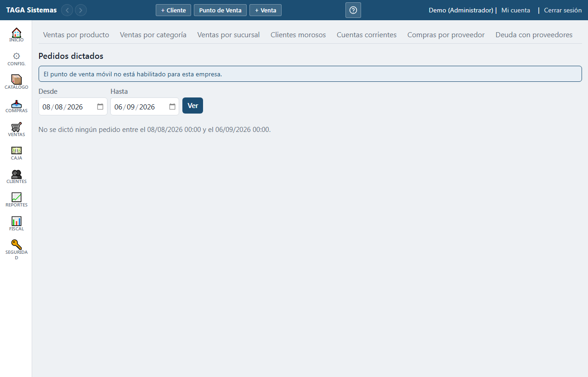This screenshot has height=377, width=588.
Task: Open the Deuda con proveedores tab
Action: 534,35
